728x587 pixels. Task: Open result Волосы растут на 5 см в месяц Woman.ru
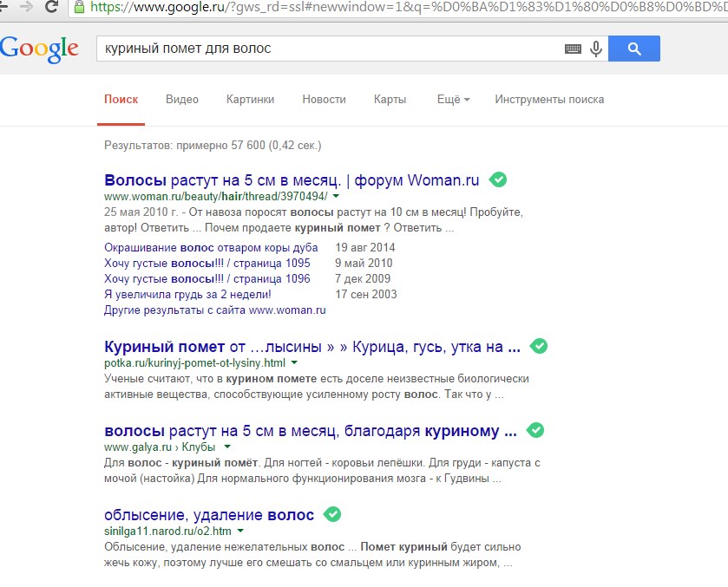[x=292, y=180]
